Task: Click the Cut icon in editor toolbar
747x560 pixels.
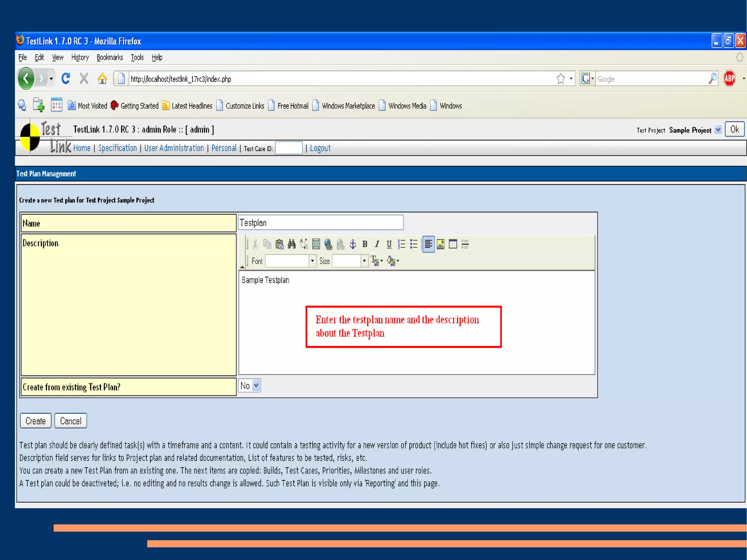Action: pos(255,244)
